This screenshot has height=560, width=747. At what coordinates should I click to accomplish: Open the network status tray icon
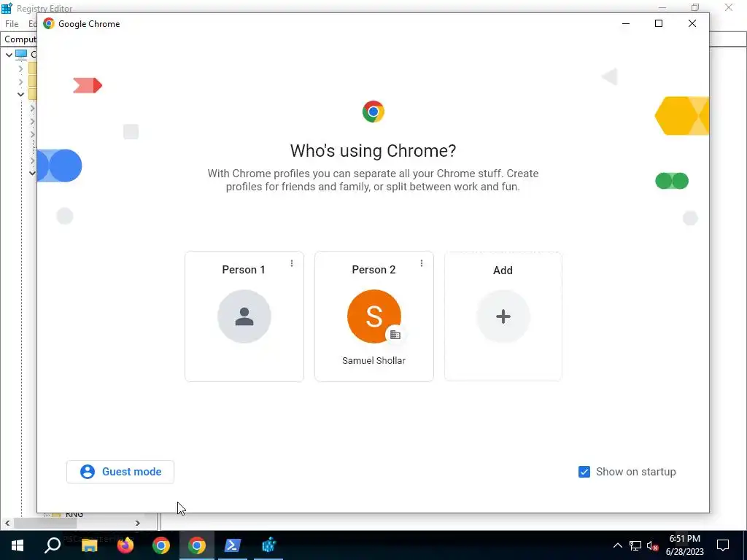coord(635,545)
